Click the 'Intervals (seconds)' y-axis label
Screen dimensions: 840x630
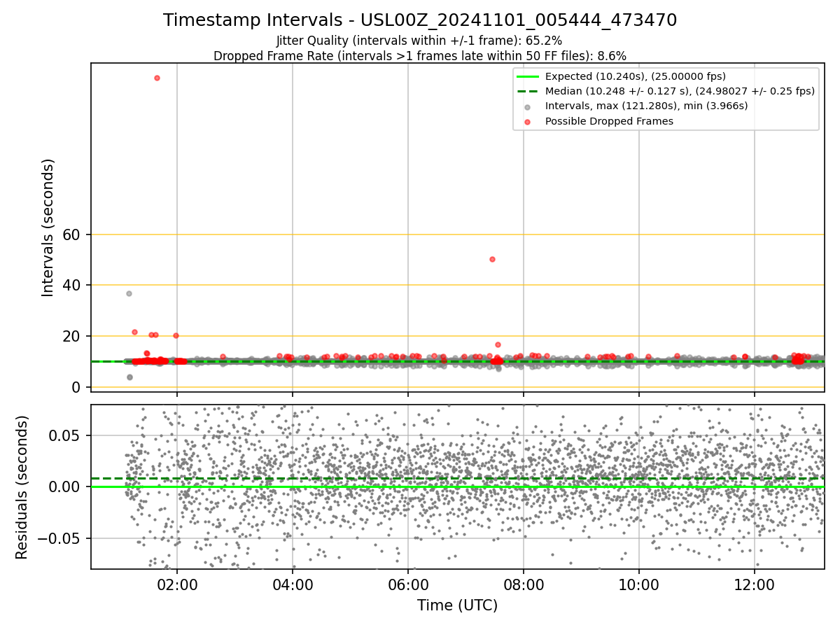pyautogui.click(x=48, y=227)
